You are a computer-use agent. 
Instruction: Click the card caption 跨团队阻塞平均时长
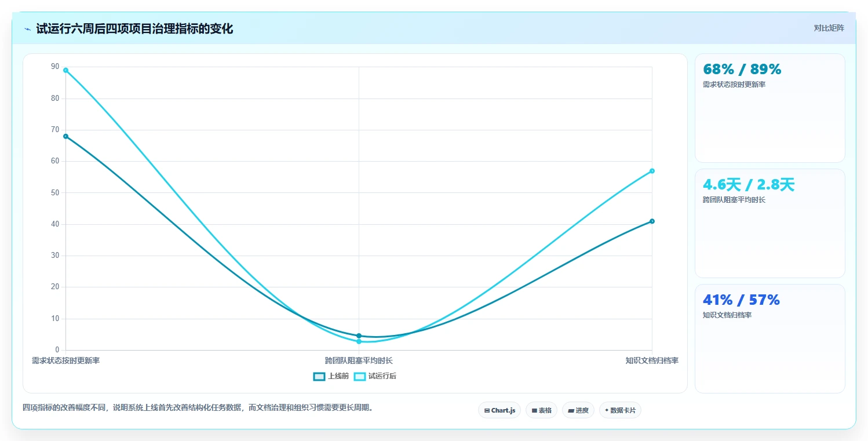click(x=734, y=200)
